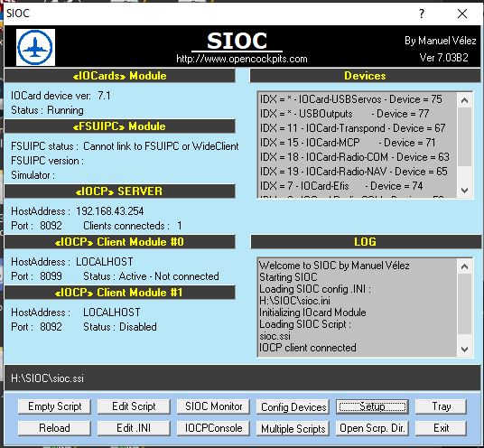Open the opencockpits.com URL in the header

(242, 59)
